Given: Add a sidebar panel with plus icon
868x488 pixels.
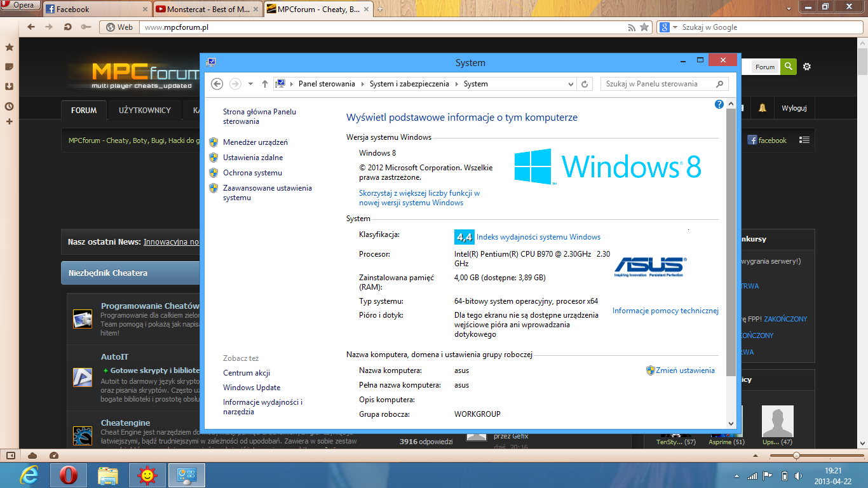Looking at the screenshot, I should (9, 121).
